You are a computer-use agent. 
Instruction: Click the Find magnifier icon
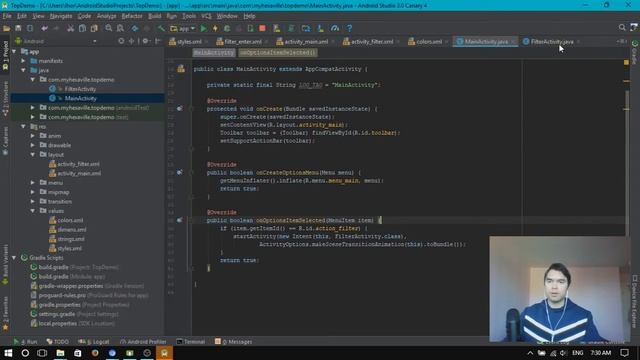point(109,28)
